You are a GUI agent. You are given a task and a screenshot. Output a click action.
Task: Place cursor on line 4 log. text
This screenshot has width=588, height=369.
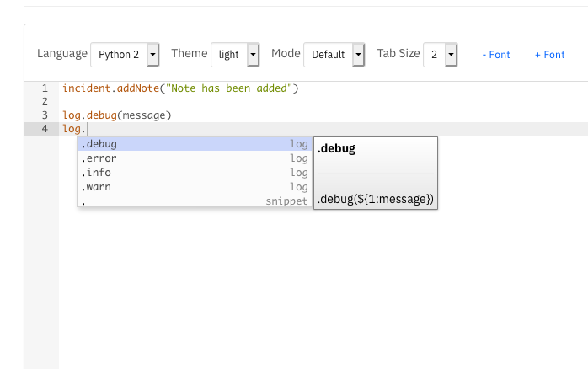74,129
